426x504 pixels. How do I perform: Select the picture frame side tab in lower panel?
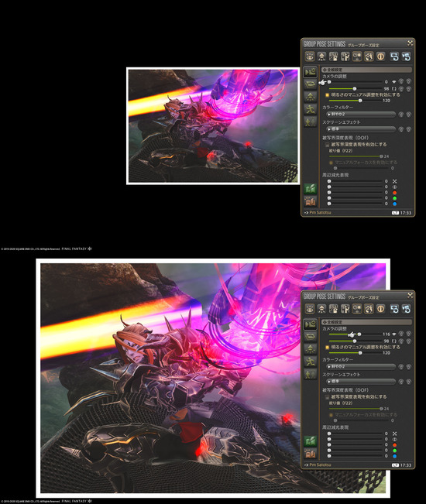pyautogui.click(x=311, y=337)
